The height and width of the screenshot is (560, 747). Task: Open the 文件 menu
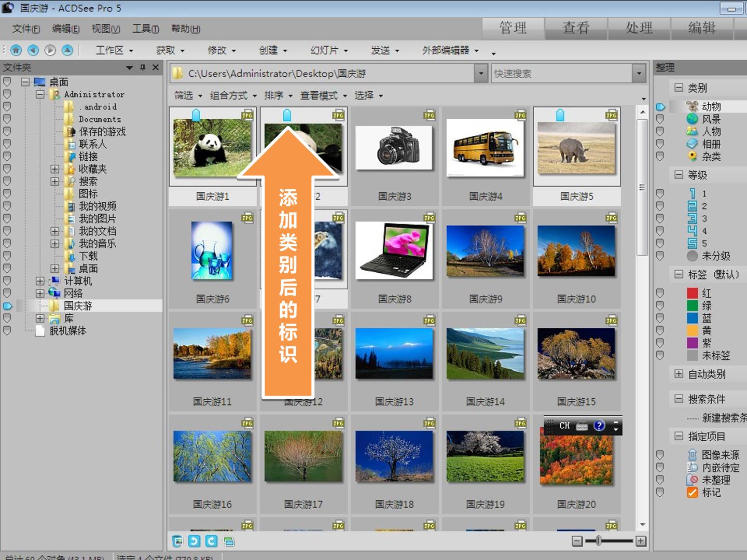point(26,29)
